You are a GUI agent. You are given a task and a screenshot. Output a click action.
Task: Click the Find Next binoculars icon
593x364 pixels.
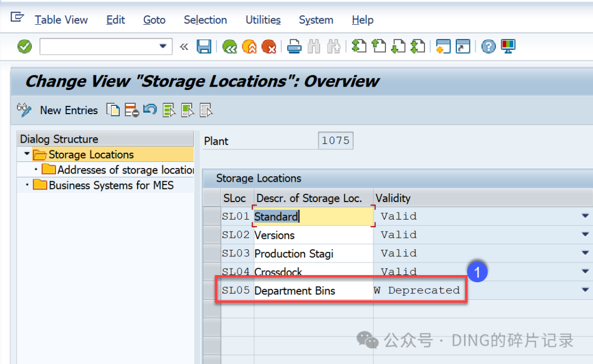pyautogui.click(x=334, y=47)
